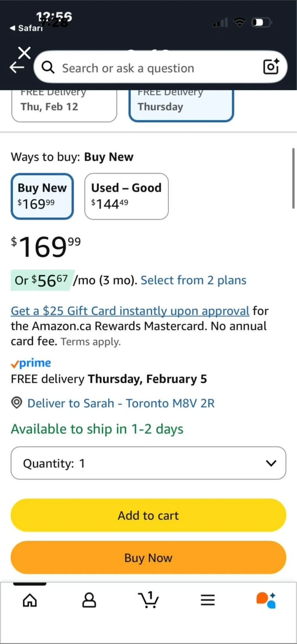The height and width of the screenshot is (644, 297).
Task: Open Select from 2 plans link
Action: [x=193, y=280]
